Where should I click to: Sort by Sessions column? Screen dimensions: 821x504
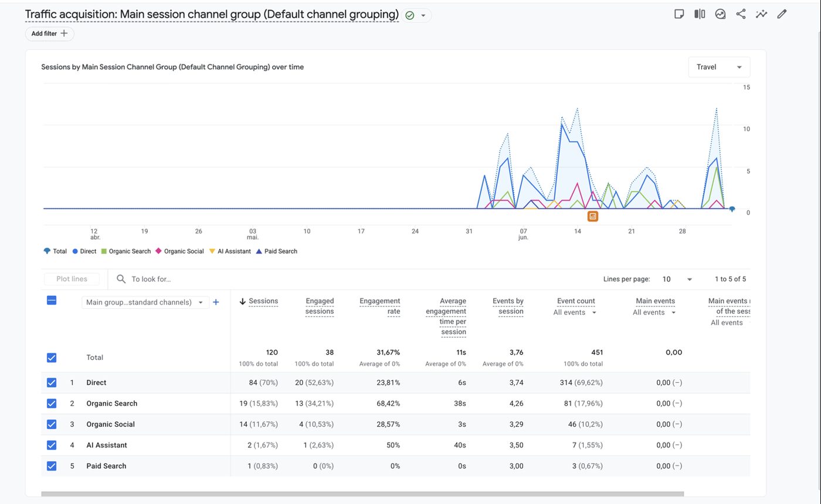click(263, 301)
